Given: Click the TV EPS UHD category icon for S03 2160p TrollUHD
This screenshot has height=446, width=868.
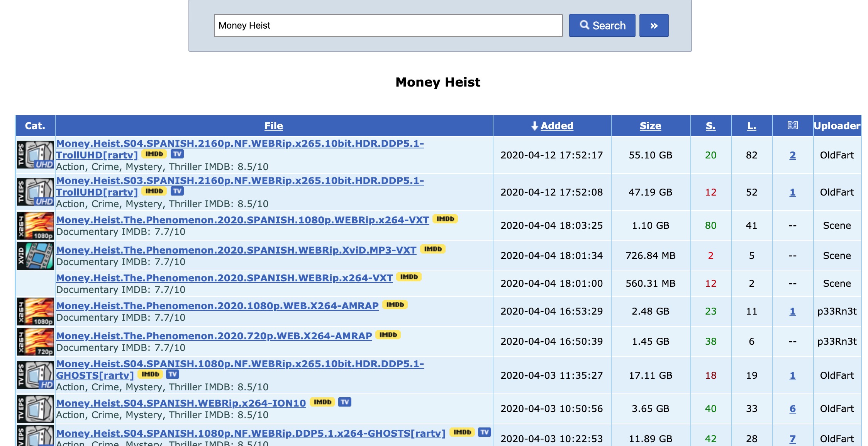Looking at the screenshot, I should 35,192.
